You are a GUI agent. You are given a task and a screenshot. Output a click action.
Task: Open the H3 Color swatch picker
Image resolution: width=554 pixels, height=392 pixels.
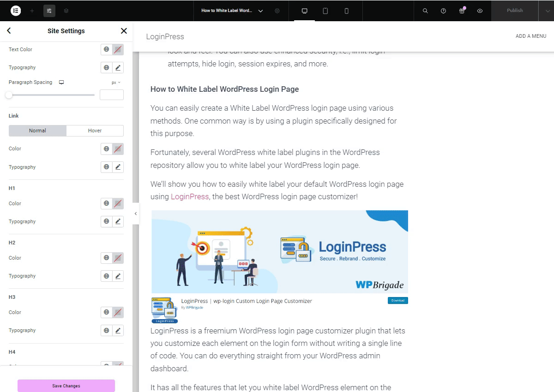click(118, 312)
